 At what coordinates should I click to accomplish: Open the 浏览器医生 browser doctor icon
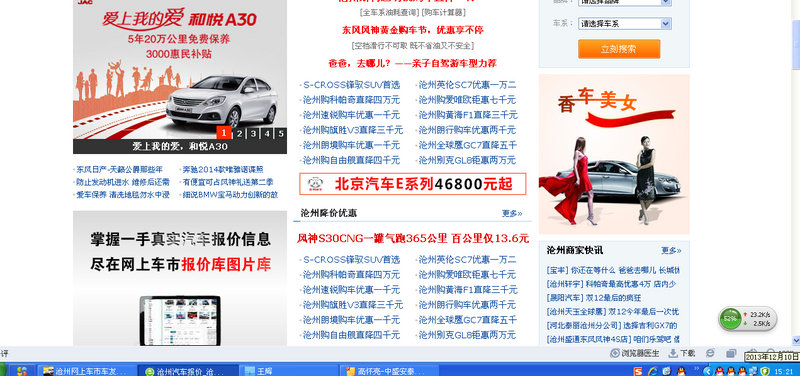tap(634, 353)
